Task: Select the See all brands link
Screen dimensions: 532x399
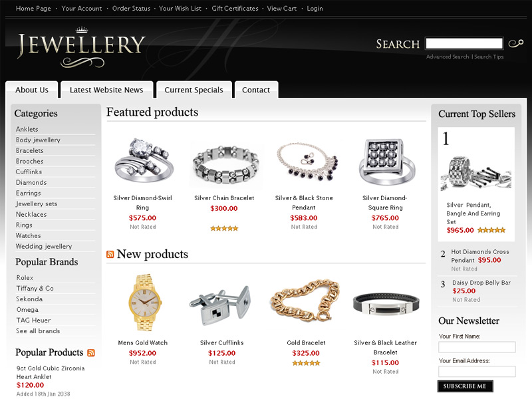Action: point(38,331)
